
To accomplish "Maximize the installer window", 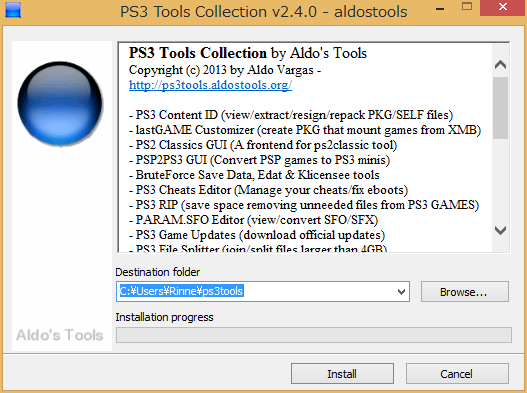I will tap(467, 7).
